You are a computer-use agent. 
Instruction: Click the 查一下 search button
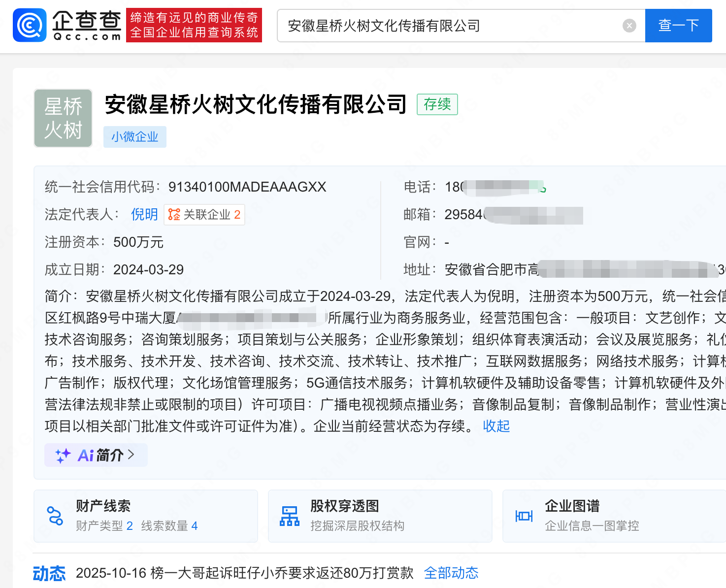point(678,26)
